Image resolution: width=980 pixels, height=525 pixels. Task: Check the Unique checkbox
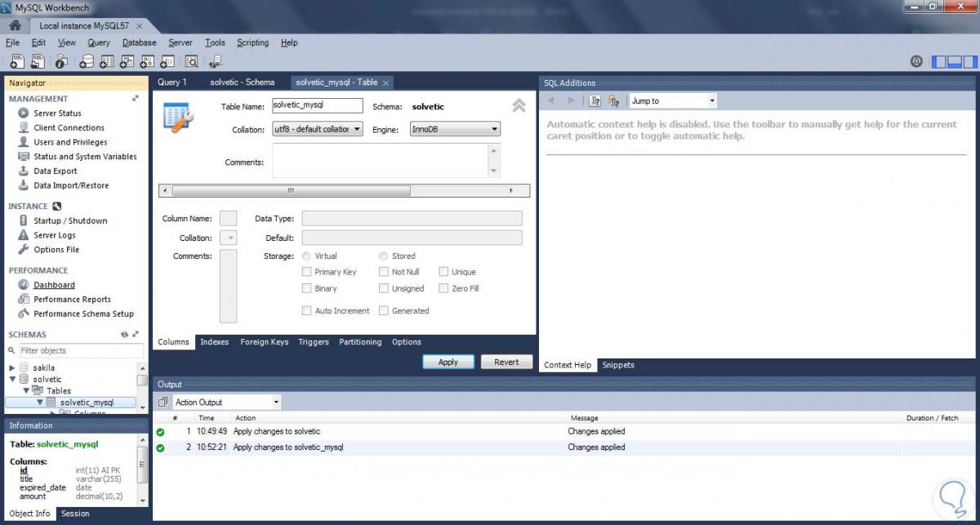point(444,272)
